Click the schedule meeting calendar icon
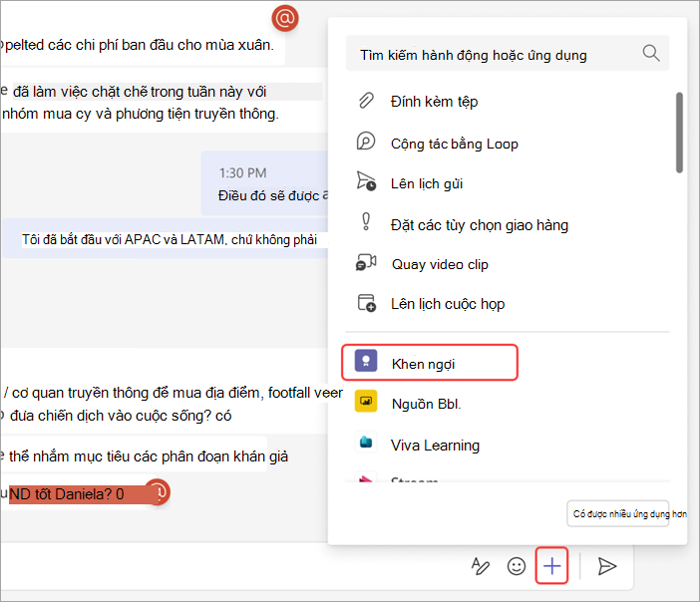The image size is (700, 602). pos(367,303)
